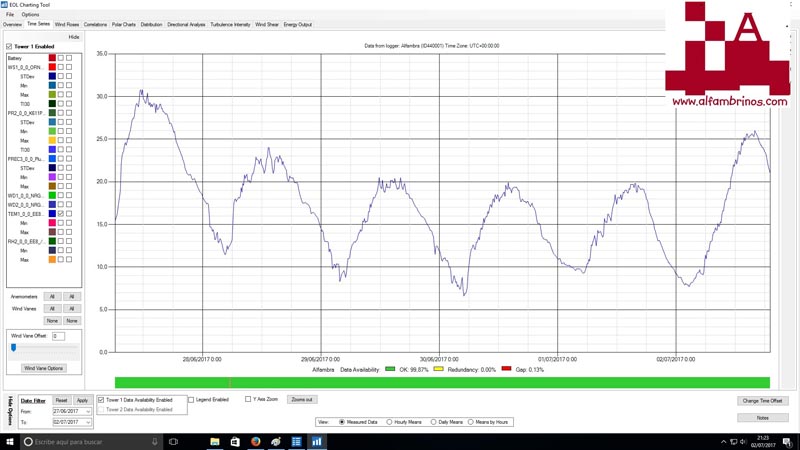Choose the Means by Hours view
800x450 pixels.
(x=470, y=422)
